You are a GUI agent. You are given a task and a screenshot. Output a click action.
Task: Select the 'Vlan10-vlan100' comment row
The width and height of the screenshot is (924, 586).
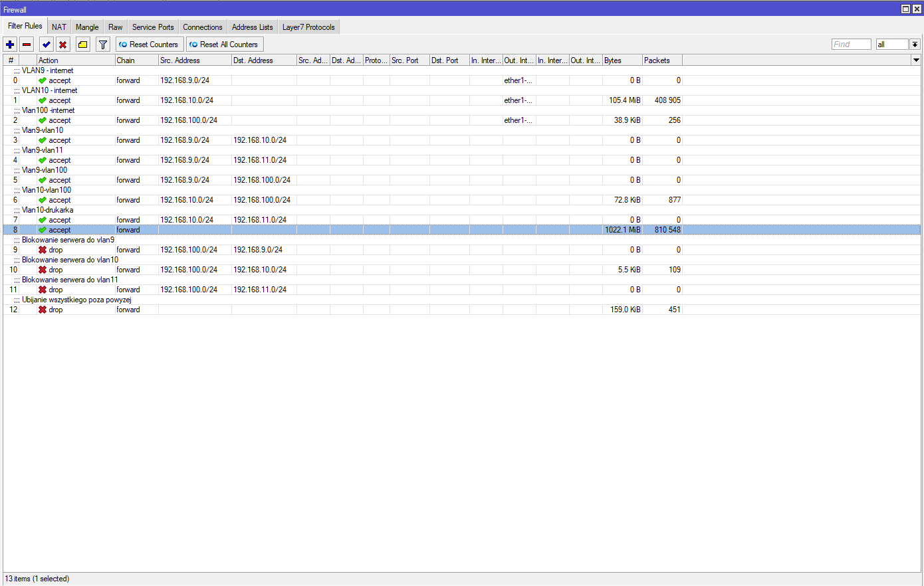[x=462, y=190]
